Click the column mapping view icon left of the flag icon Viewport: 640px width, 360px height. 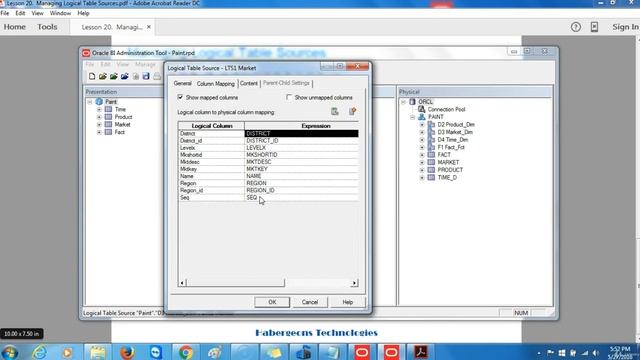335,111
